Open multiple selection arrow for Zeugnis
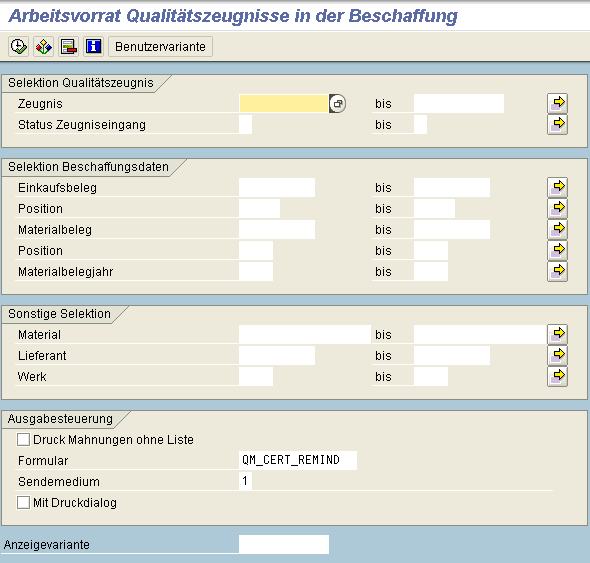The height and width of the screenshot is (563, 590). pyautogui.click(x=557, y=103)
